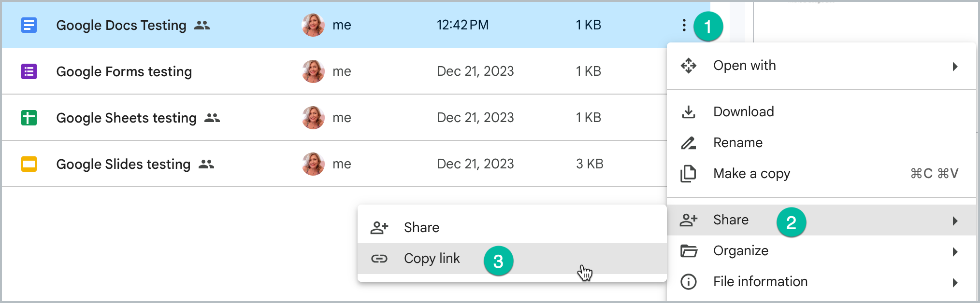Open the Google Sheets testing file
980x303 pixels.
click(126, 118)
